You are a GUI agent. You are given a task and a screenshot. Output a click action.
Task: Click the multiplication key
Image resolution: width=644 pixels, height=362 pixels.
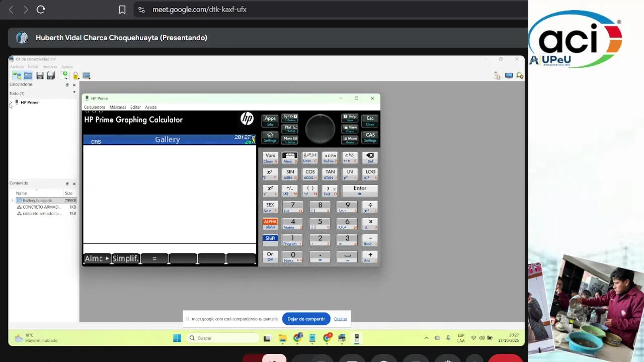[x=370, y=224]
